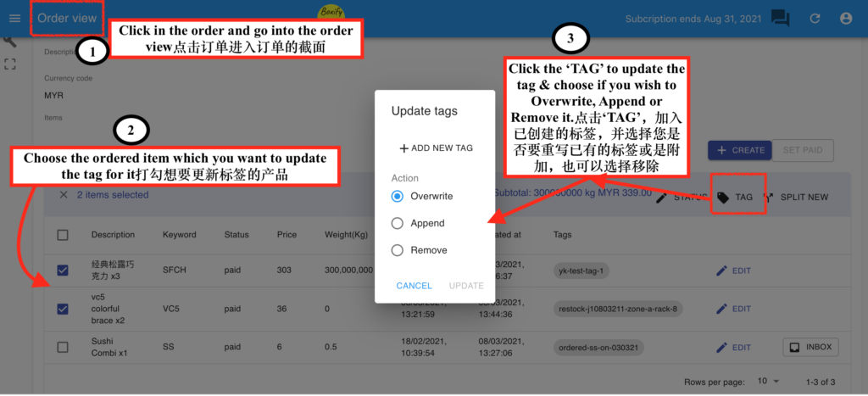Open the hamburger navigation menu
This screenshot has height=396, width=868.
tap(14, 18)
